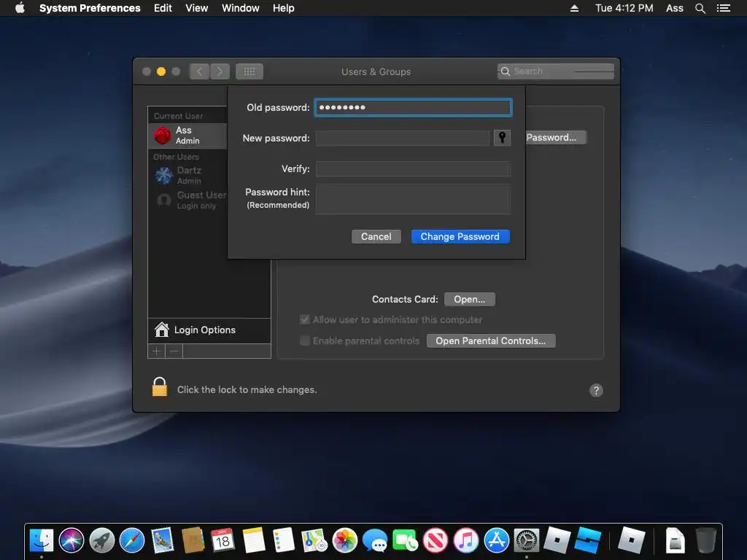Image resolution: width=747 pixels, height=560 pixels.
Task: Open the Apple menu
Action: point(20,7)
